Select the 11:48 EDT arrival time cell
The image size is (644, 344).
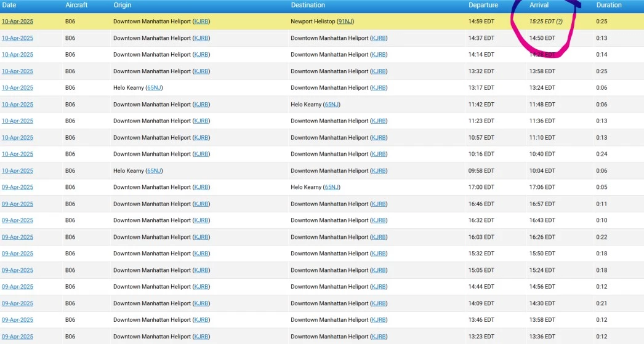point(542,104)
